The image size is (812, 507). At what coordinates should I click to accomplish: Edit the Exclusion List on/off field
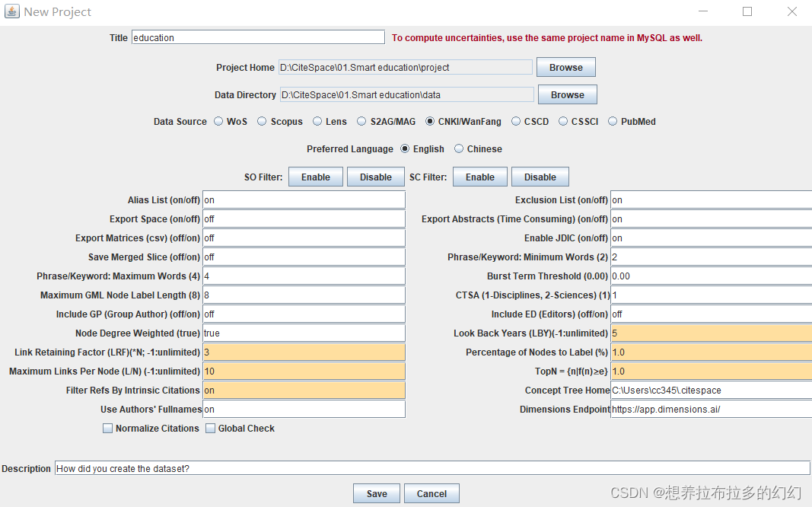pos(711,200)
